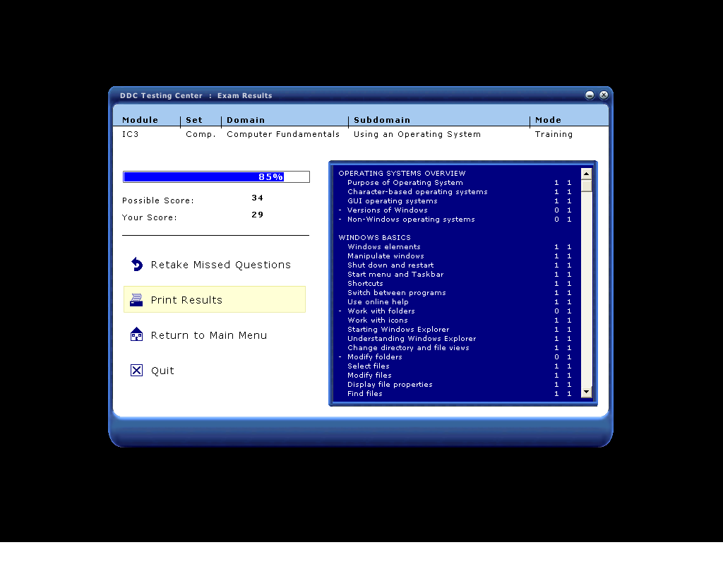Click the 'Computer Fundamentals' domain value
Image resolution: width=723 pixels, height=588 pixels.
click(x=283, y=134)
